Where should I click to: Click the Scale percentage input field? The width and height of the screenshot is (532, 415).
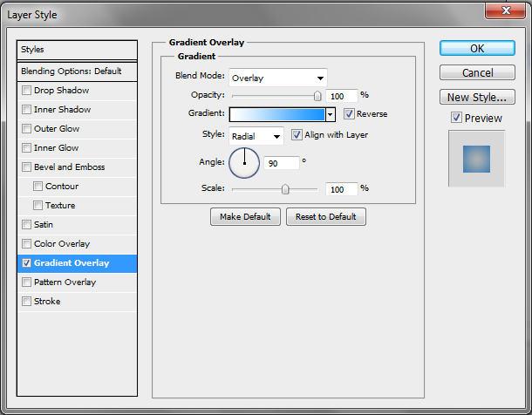[341, 188]
